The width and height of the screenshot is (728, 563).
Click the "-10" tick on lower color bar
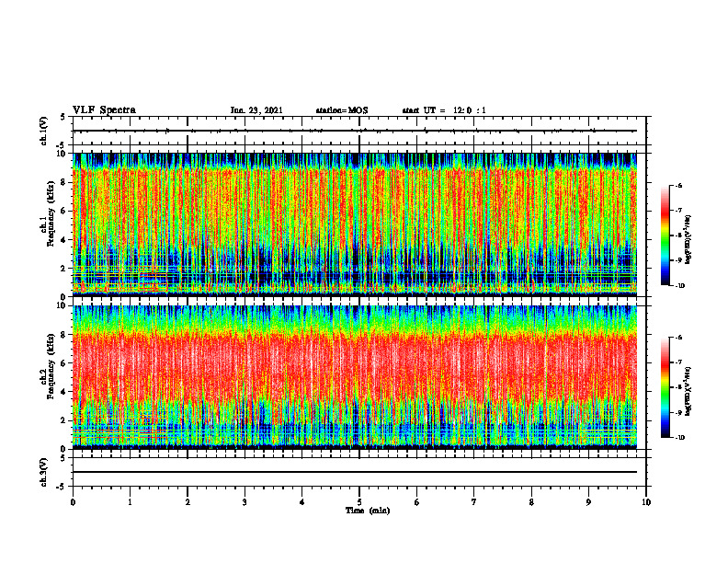coord(679,438)
